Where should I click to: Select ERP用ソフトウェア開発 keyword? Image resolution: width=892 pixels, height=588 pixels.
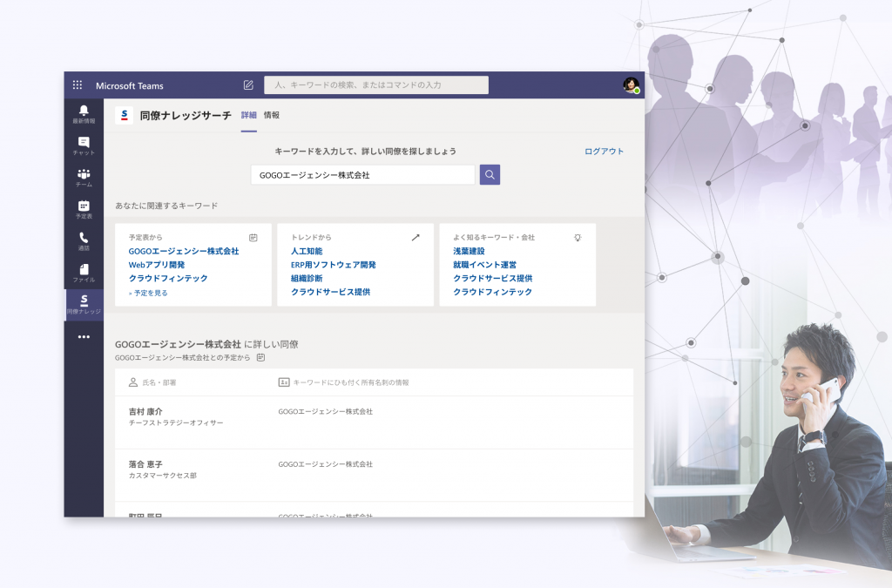click(334, 265)
